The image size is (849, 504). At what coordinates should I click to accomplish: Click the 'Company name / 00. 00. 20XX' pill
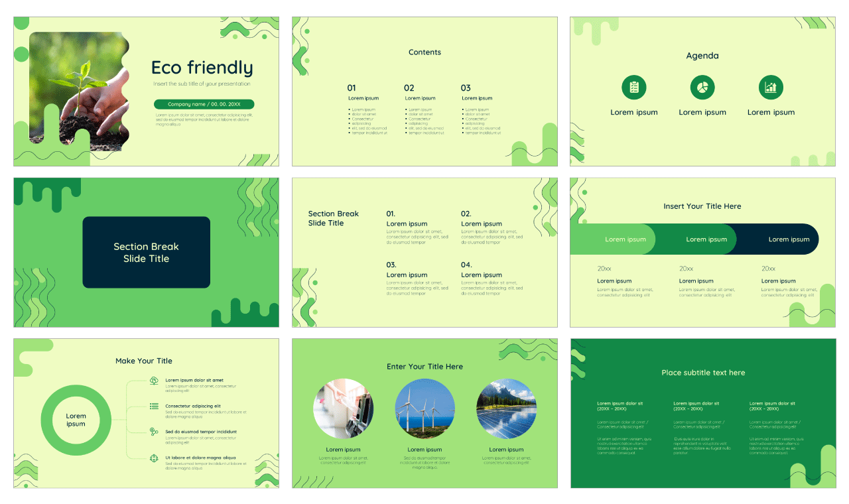pyautogui.click(x=204, y=104)
